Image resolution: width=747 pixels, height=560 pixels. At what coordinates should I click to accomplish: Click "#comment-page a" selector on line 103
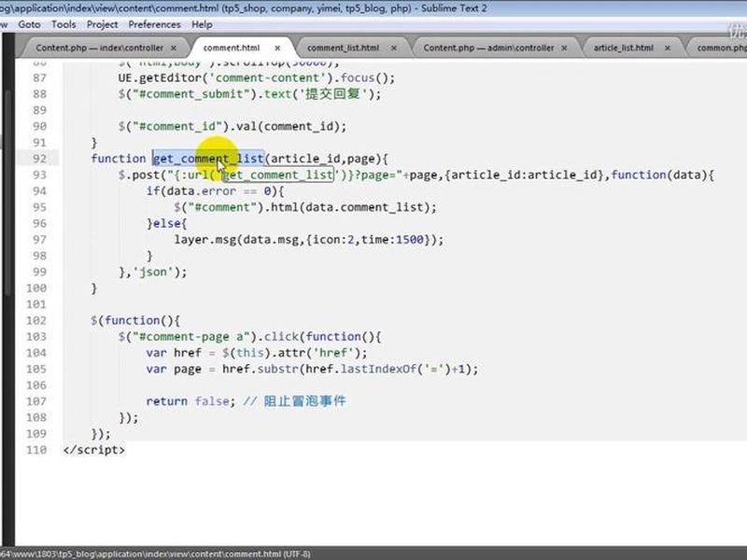(191, 337)
